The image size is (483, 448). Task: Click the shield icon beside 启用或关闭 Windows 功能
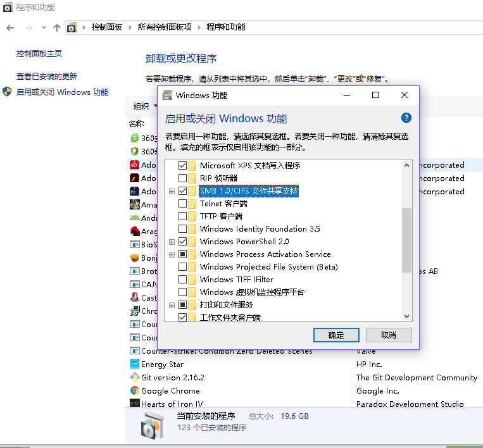(7, 92)
